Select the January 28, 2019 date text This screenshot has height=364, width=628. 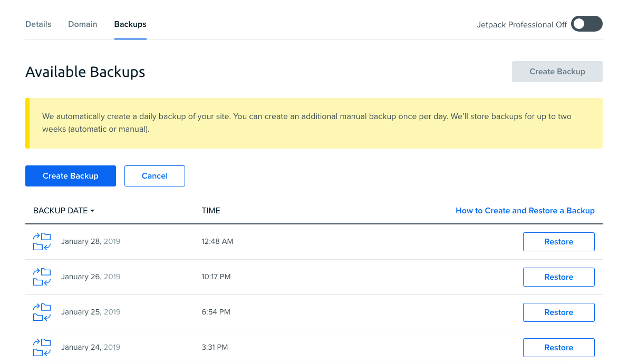click(x=91, y=242)
